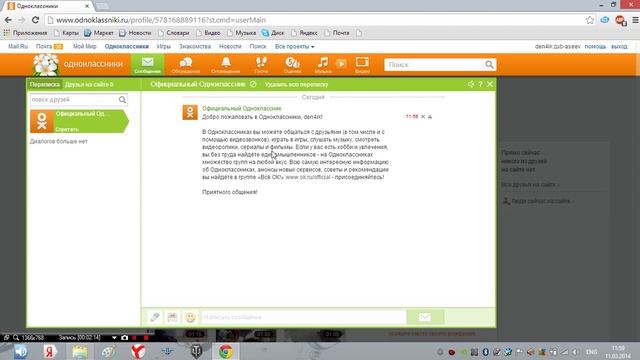
Task: Click the Скрыть link under the conversation
Action: click(67, 129)
